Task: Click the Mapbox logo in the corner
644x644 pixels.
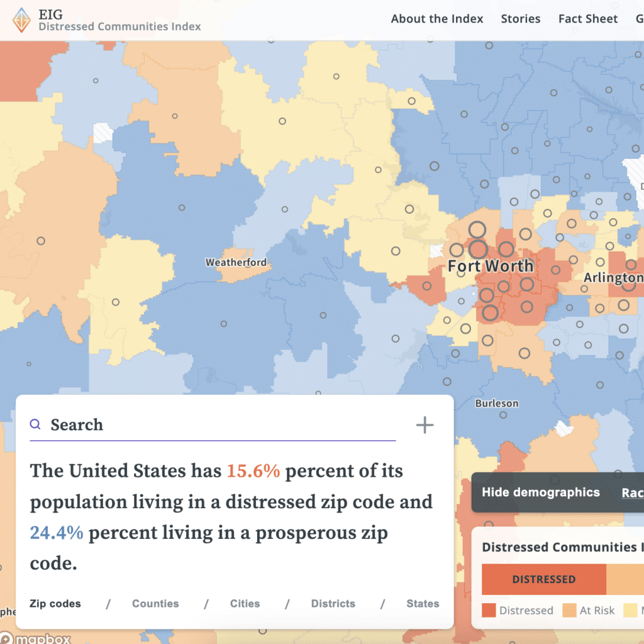Action: tap(36, 637)
